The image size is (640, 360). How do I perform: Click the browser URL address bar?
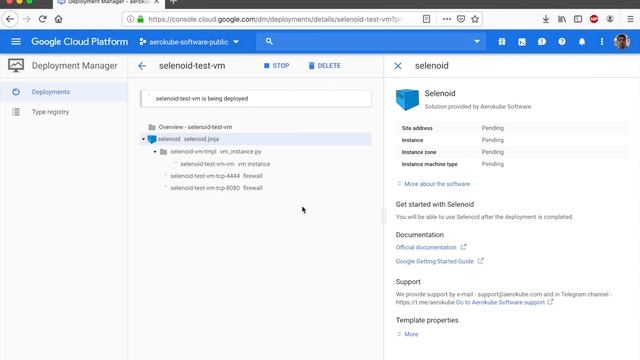[276, 19]
